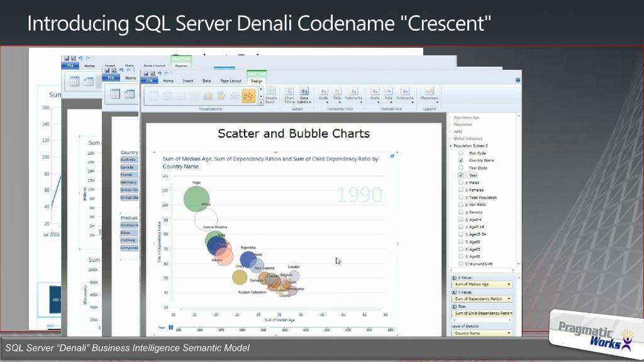Uncheck the Country Name field

[461, 160]
